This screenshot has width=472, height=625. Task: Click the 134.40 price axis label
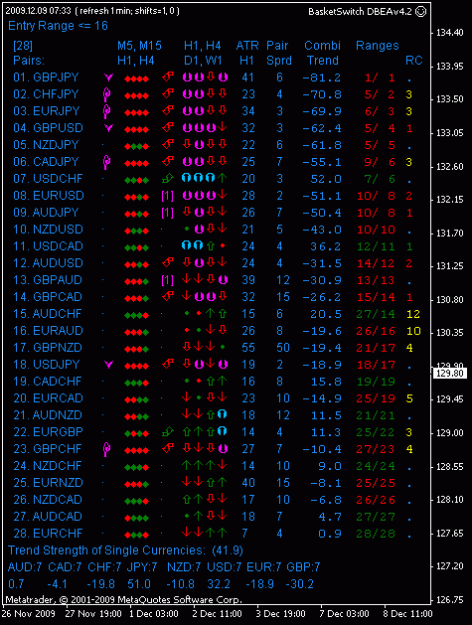pyautogui.click(x=450, y=33)
